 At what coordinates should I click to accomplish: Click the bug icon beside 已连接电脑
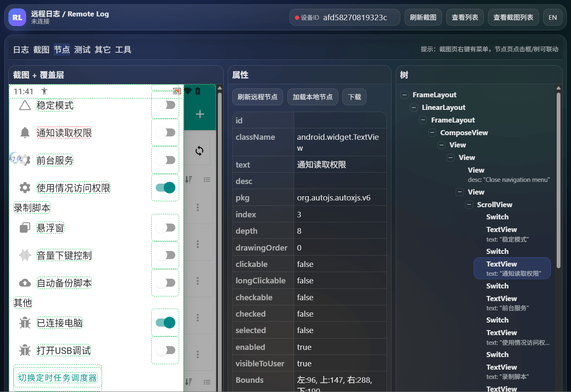25,323
